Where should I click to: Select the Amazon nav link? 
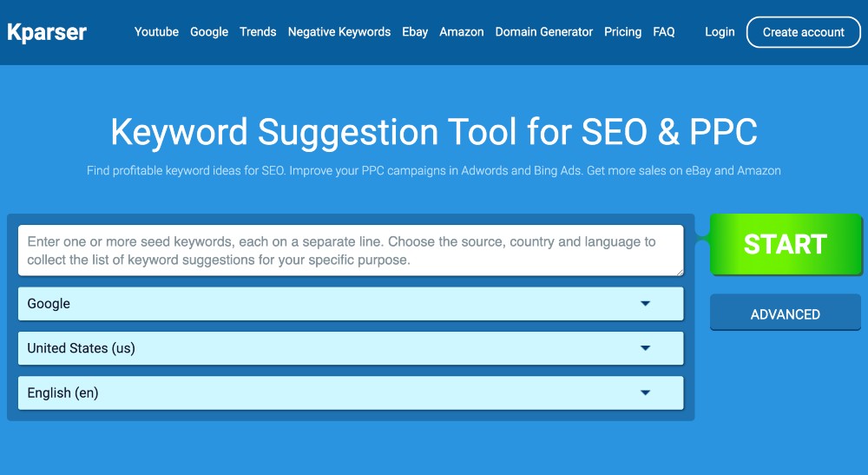(462, 32)
